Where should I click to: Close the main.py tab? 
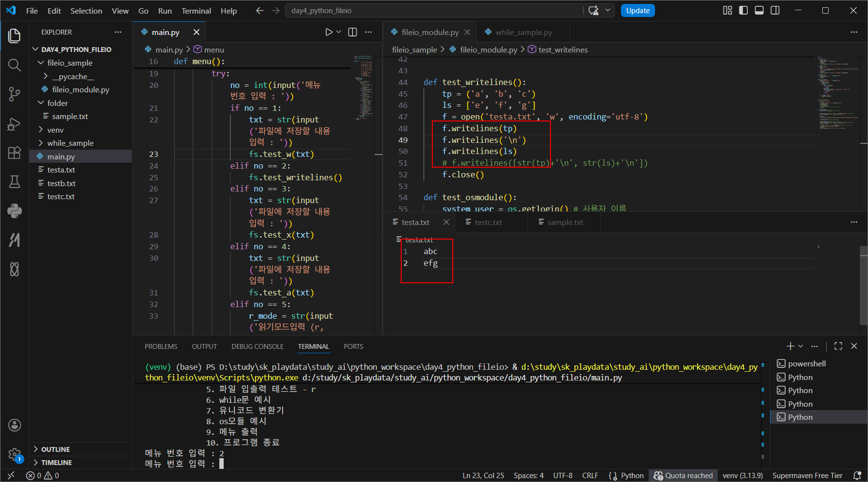point(196,32)
